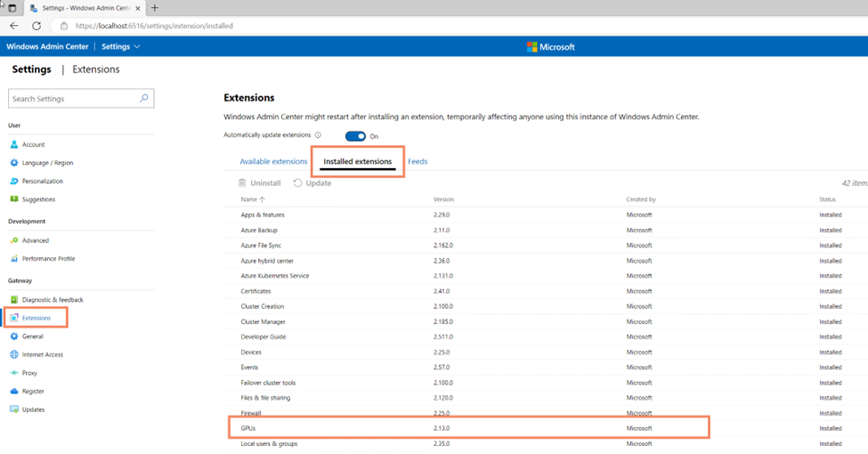868x454 pixels.
Task: Click the tab actions icon in title bar
Action: pos(12,8)
